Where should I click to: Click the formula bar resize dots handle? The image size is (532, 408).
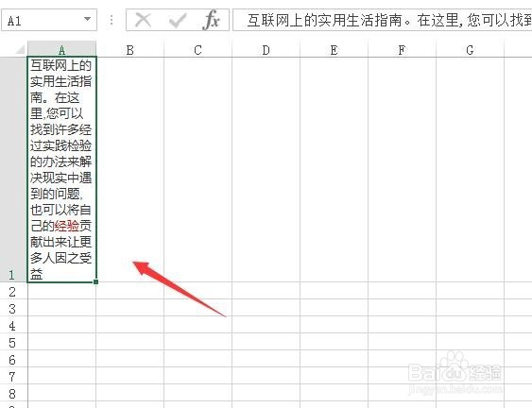(112, 21)
